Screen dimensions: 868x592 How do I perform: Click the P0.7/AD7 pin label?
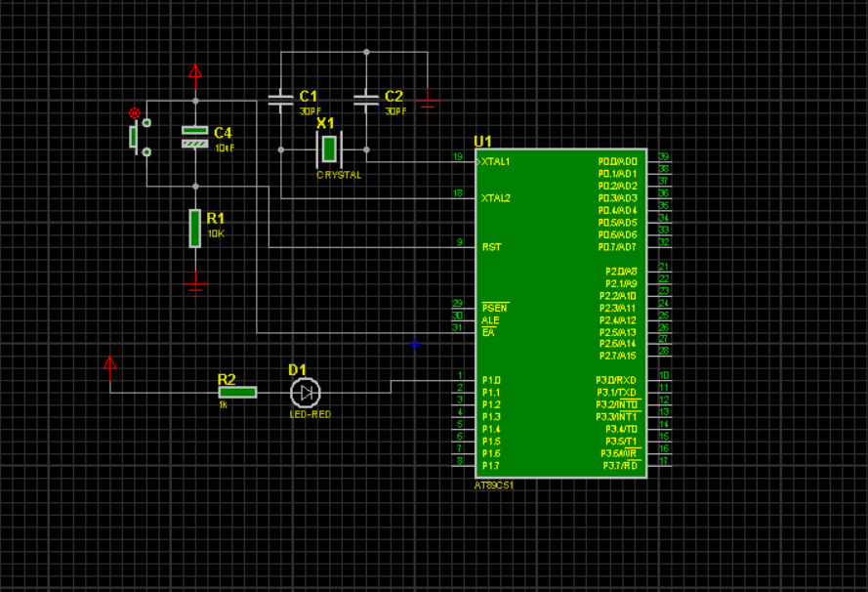tap(618, 247)
